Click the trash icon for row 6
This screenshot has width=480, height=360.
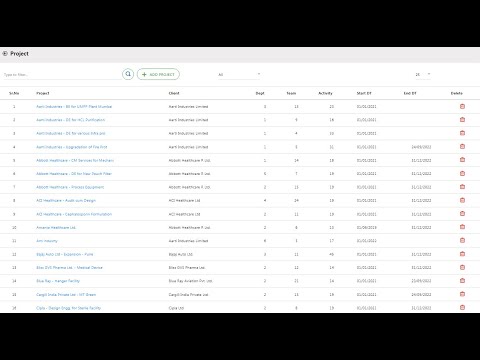[462, 173]
